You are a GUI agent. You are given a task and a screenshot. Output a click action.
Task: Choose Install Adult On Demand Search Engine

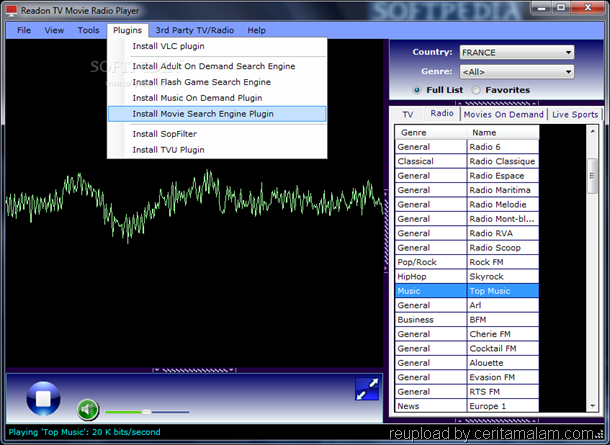point(217,66)
